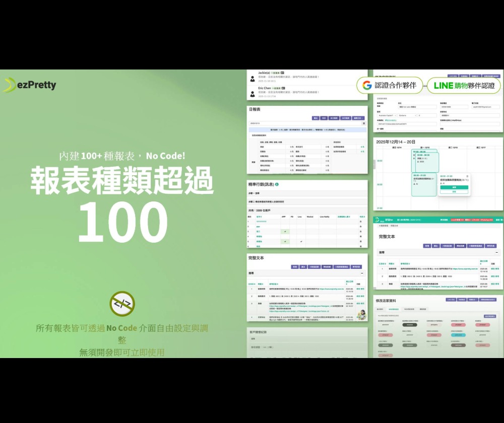Image resolution: width=504 pixels, height=423 pixels.
Task: Click the 週一 12/15 day header in calendar
Action: point(424,148)
